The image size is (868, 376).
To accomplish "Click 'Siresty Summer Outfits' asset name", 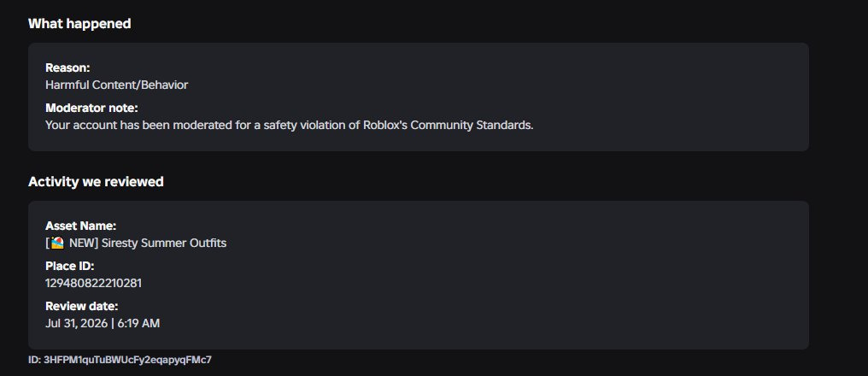I will tap(164, 243).
